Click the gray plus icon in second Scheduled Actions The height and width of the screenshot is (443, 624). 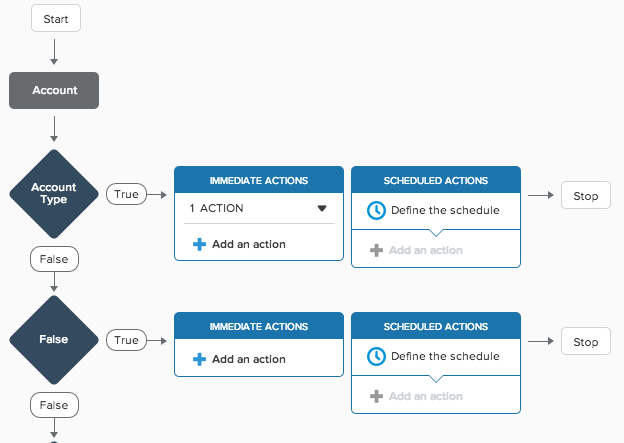click(x=376, y=396)
